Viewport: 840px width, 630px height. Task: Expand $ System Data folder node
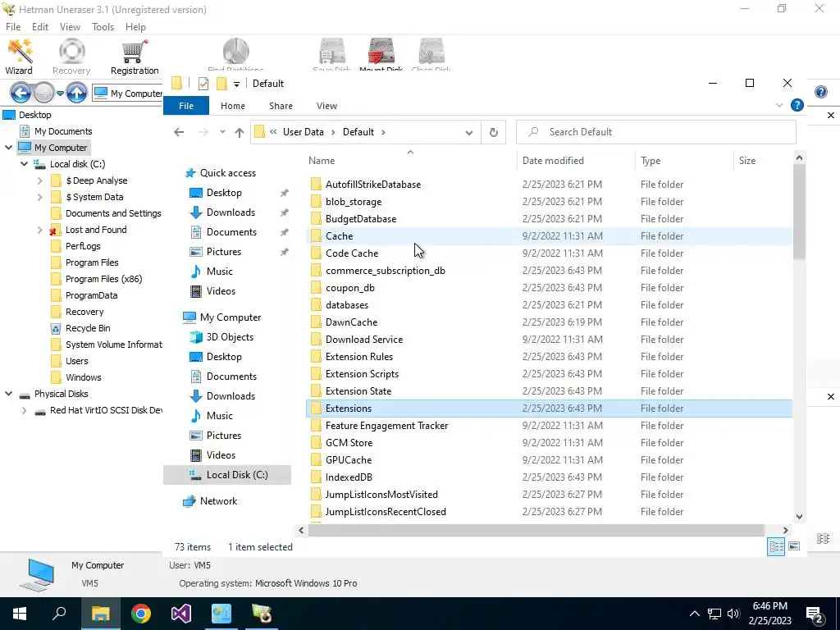[39, 197]
